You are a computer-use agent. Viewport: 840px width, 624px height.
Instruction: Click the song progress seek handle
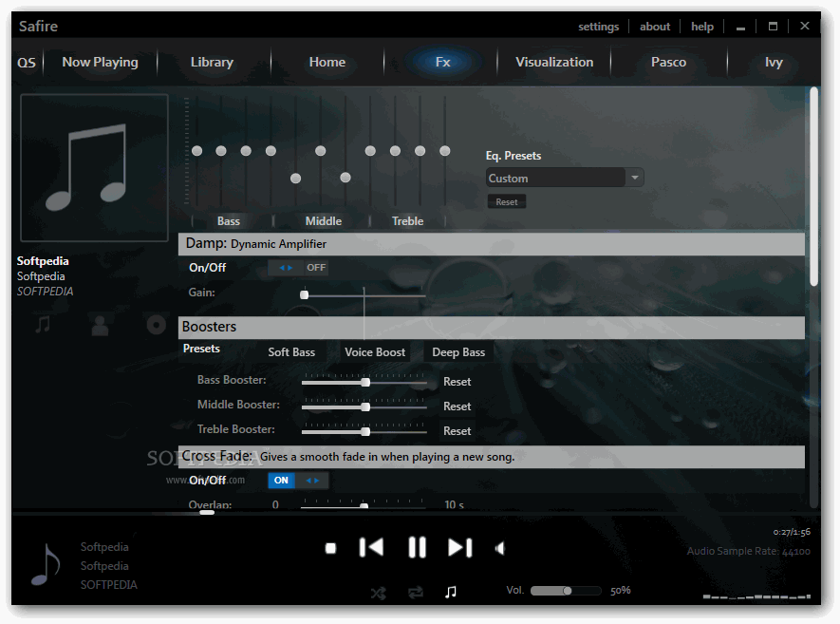coord(207,513)
